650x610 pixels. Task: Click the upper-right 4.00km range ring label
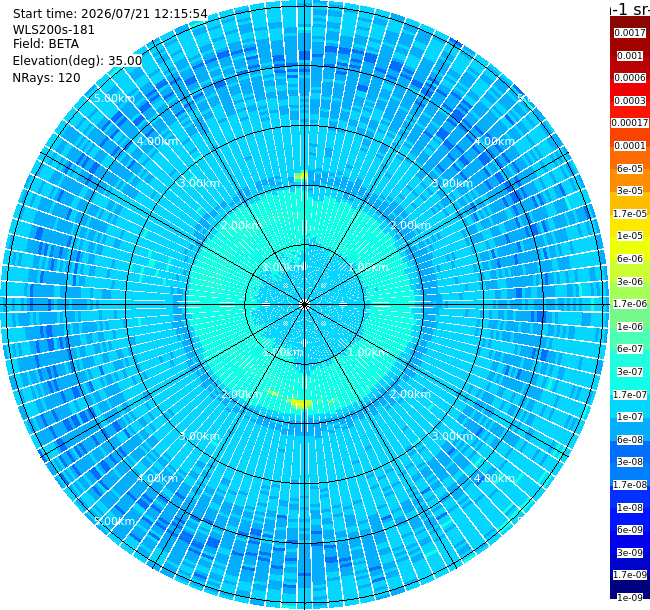point(494,141)
